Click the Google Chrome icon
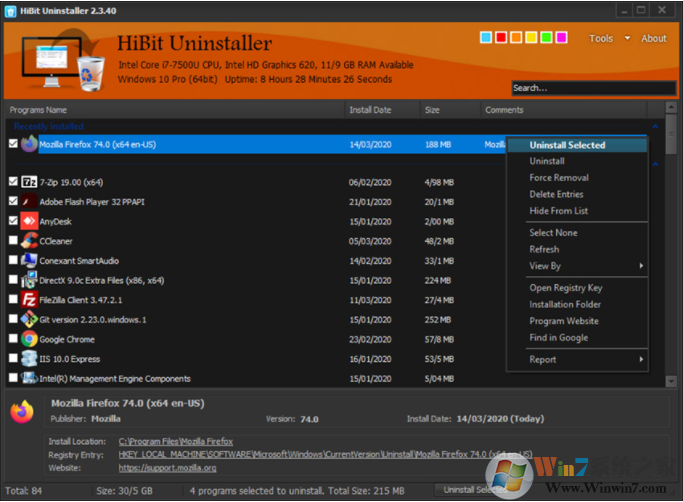 (29, 339)
